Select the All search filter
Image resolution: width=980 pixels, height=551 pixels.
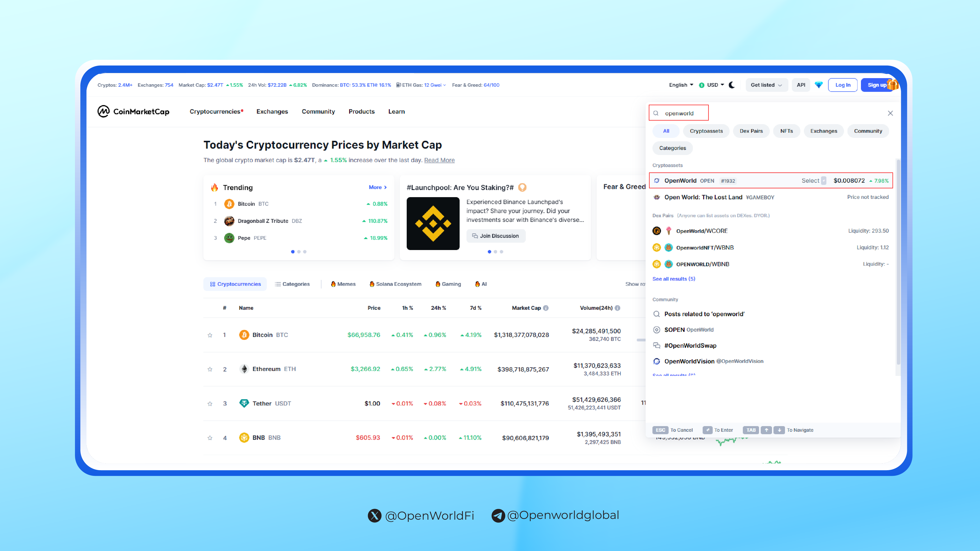tap(666, 131)
